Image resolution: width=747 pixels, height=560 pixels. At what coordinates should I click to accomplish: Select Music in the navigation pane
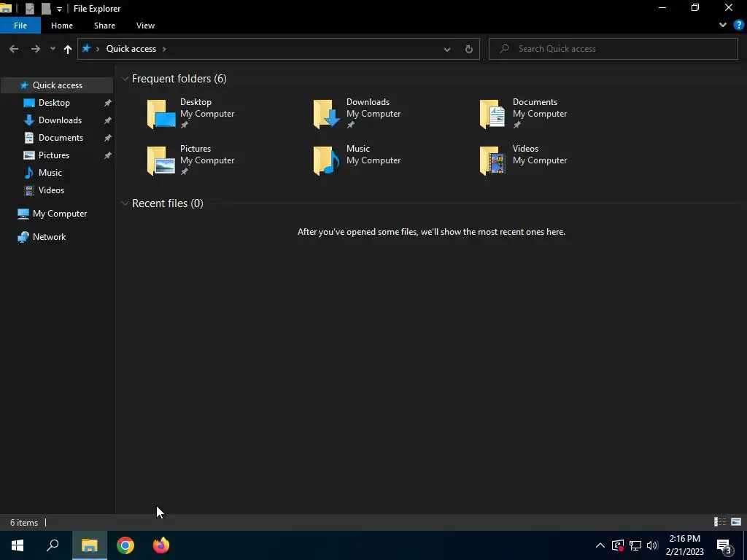click(x=50, y=173)
